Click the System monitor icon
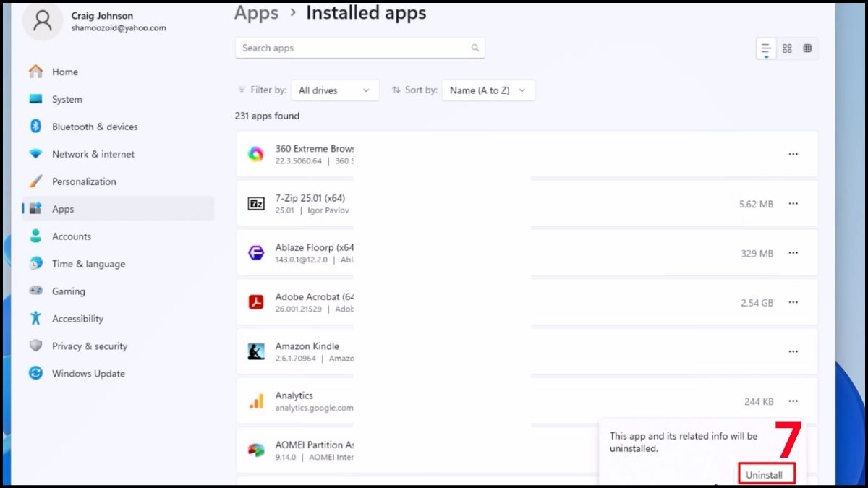Image resolution: width=868 pixels, height=488 pixels. (x=35, y=99)
